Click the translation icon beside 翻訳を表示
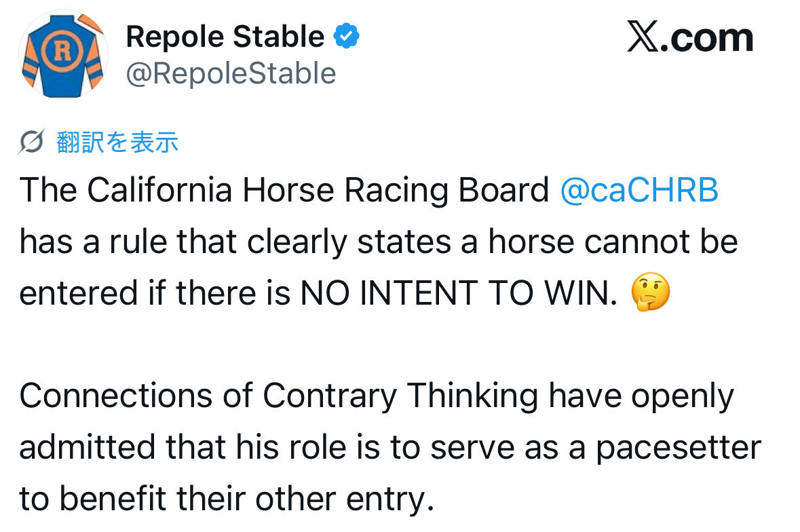Image resolution: width=800 pixels, height=532 pixels. pos(33,142)
